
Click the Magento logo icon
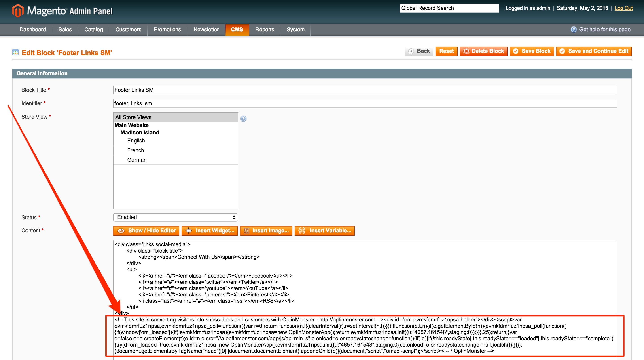click(18, 11)
